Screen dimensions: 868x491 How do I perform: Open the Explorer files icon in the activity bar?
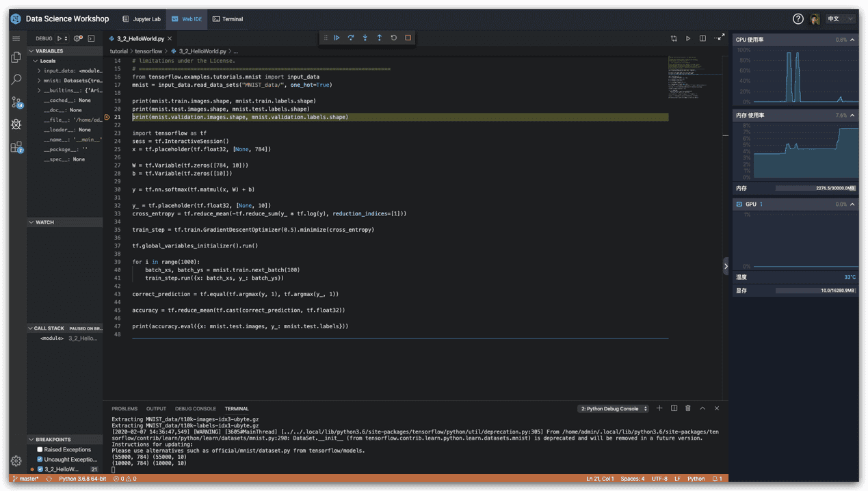click(16, 57)
